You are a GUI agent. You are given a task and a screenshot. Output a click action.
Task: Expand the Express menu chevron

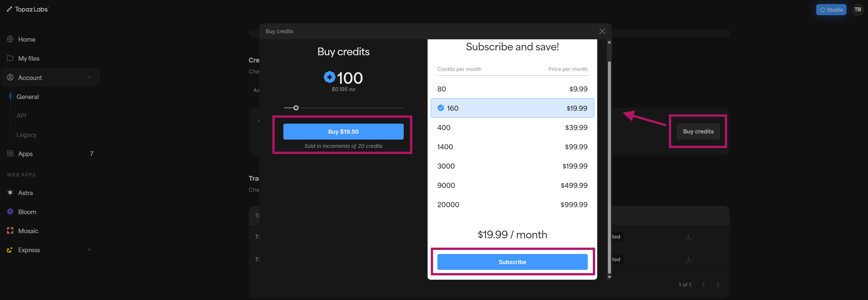click(x=89, y=250)
